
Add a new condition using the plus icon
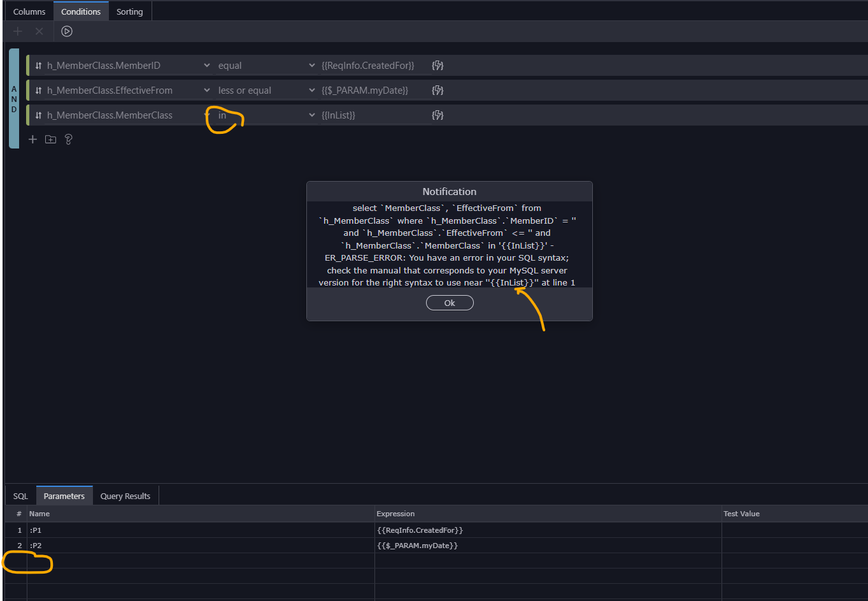(32, 139)
